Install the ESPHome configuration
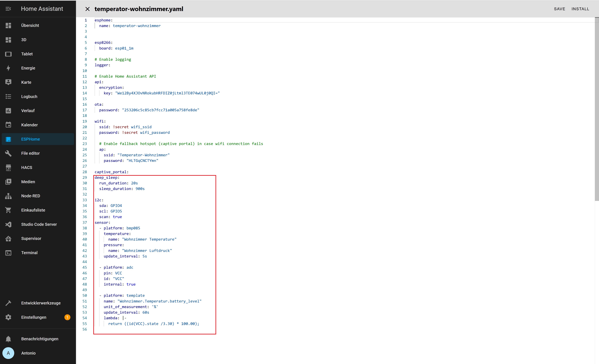Screen dimensions: 599x364 pyautogui.click(x=580, y=9)
